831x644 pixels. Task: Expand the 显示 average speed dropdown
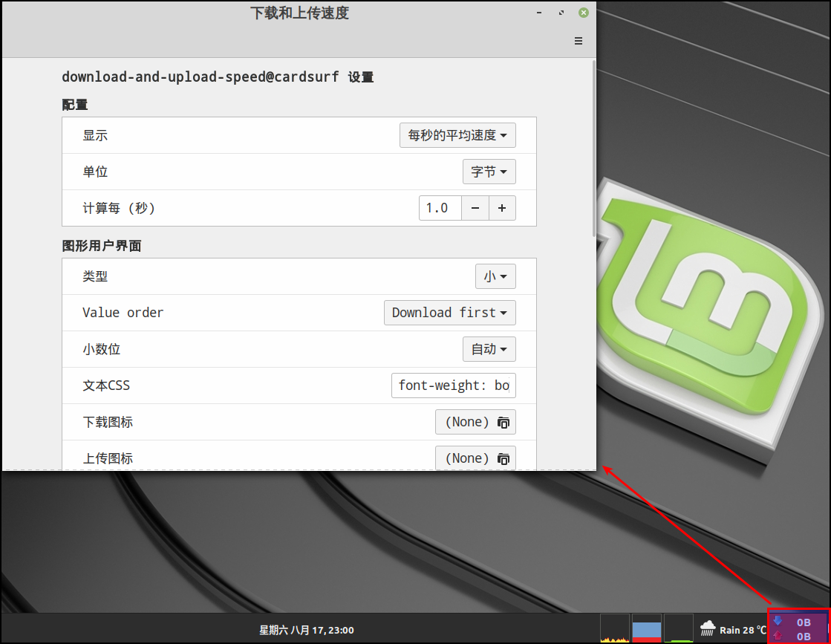click(x=457, y=136)
